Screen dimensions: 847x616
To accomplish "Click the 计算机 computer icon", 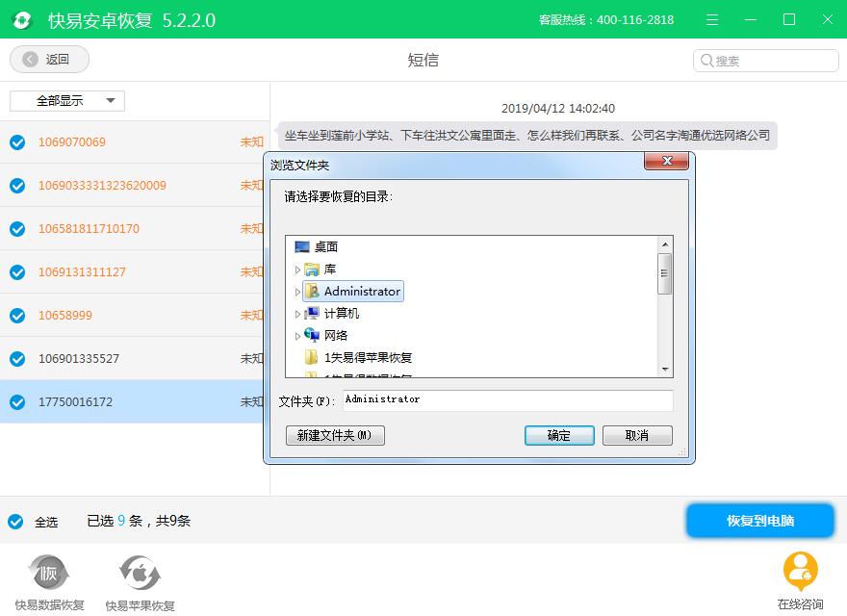I will click(312, 313).
